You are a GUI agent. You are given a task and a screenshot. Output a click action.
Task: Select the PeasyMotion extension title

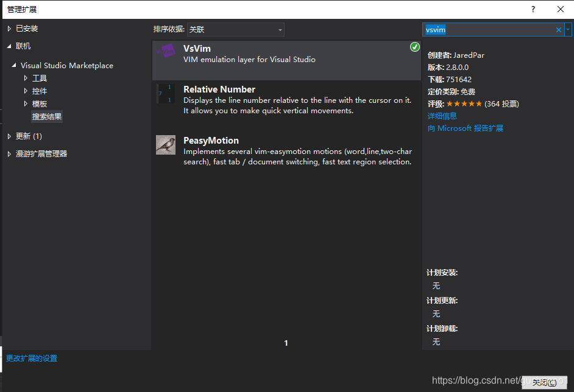pyautogui.click(x=211, y=141)
